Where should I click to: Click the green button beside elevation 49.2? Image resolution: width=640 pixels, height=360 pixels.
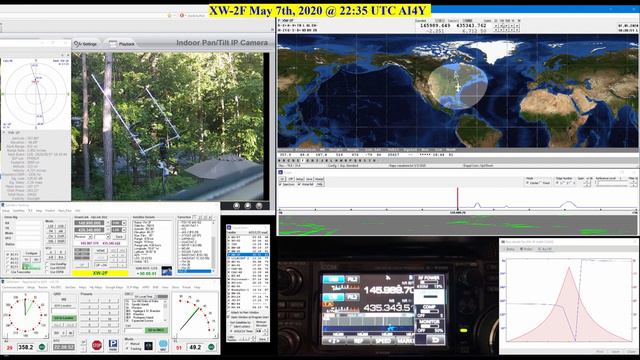(211, 347)
